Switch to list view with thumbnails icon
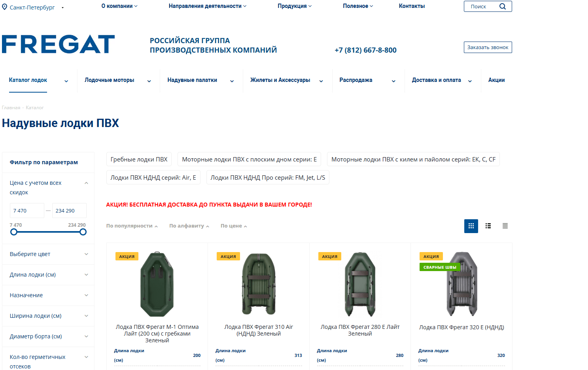 (488, 226)
